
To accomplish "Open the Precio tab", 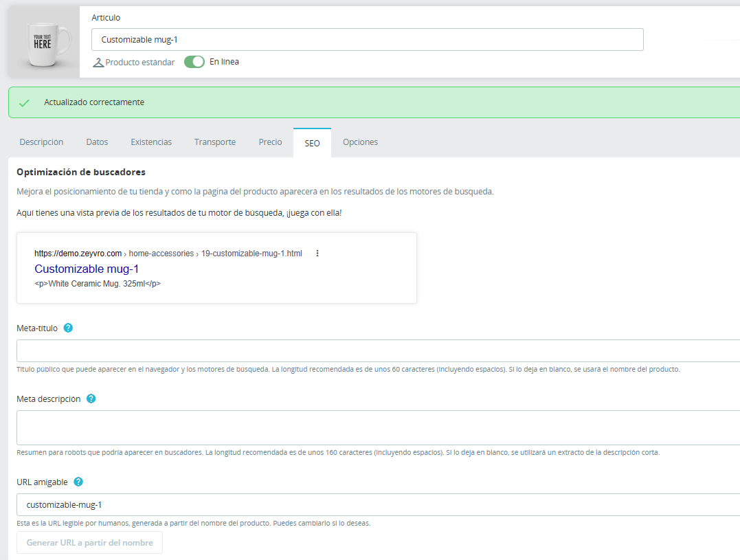I will pyautogui.click(x=270, y=142).
